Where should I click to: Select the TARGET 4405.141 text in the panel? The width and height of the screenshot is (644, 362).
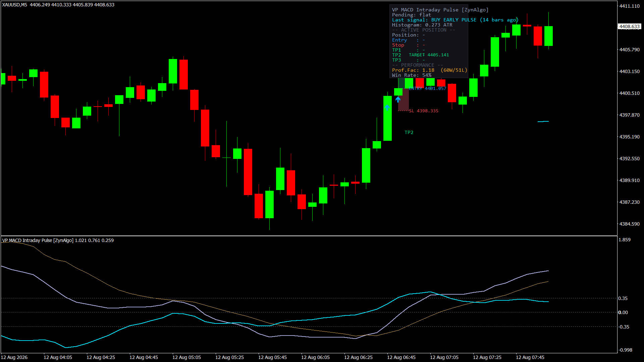(429, 55)
